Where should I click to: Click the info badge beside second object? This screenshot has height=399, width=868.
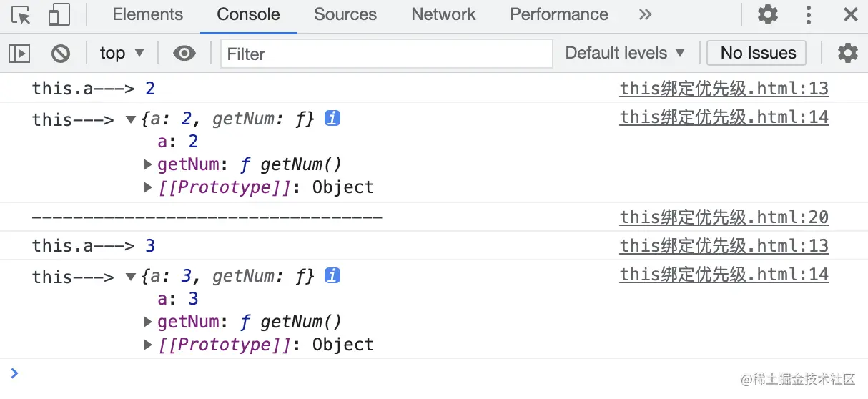pyautogui.click(x=332, y=276)
